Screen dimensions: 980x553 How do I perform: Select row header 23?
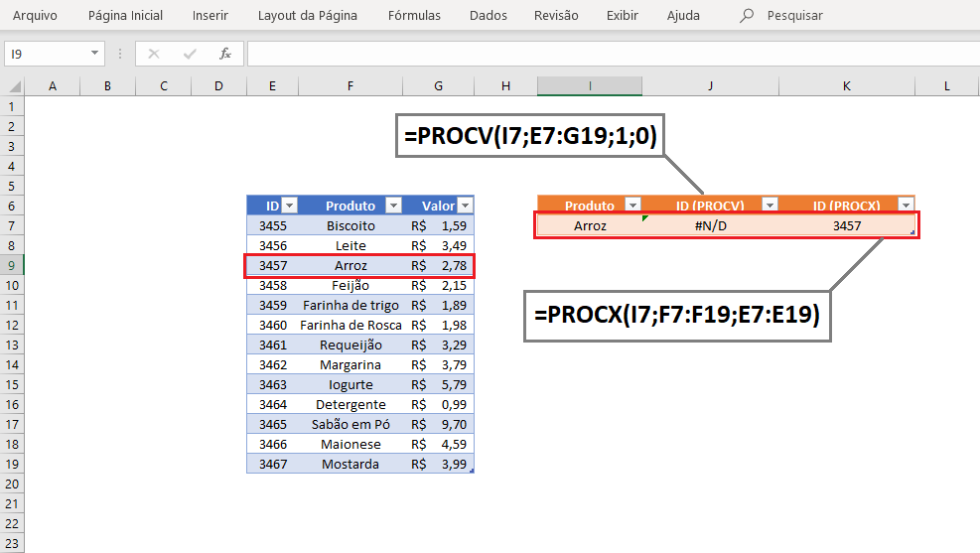click(x=12, y=544)
